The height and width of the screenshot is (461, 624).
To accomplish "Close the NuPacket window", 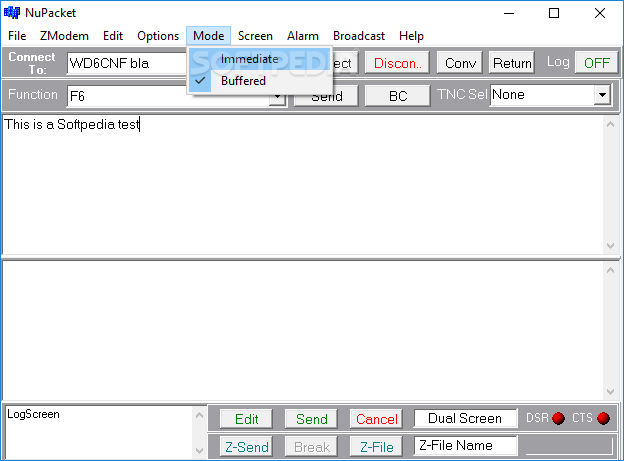I will pyautogui.click(x=600, y=13).
